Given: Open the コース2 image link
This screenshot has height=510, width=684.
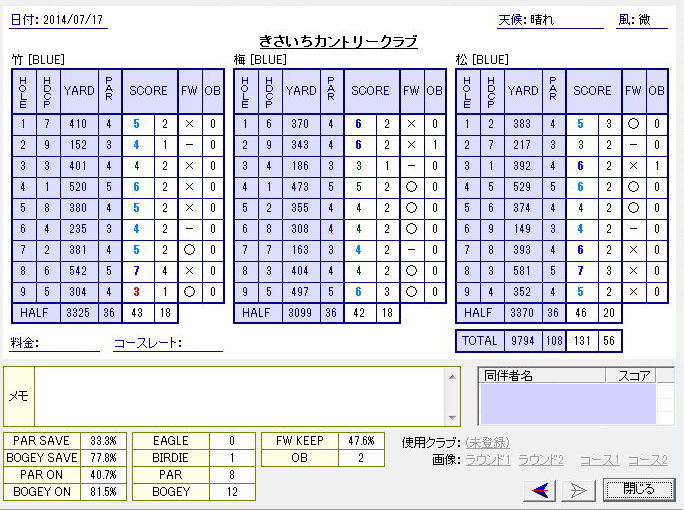Looking at the screenshot, I should tap(648, 460).
